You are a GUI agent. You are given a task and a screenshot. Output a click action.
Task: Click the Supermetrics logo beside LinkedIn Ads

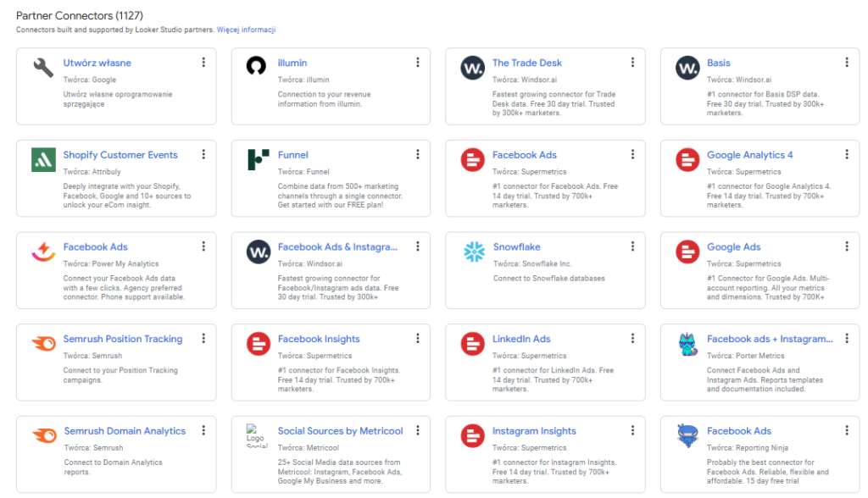[472, 344]
